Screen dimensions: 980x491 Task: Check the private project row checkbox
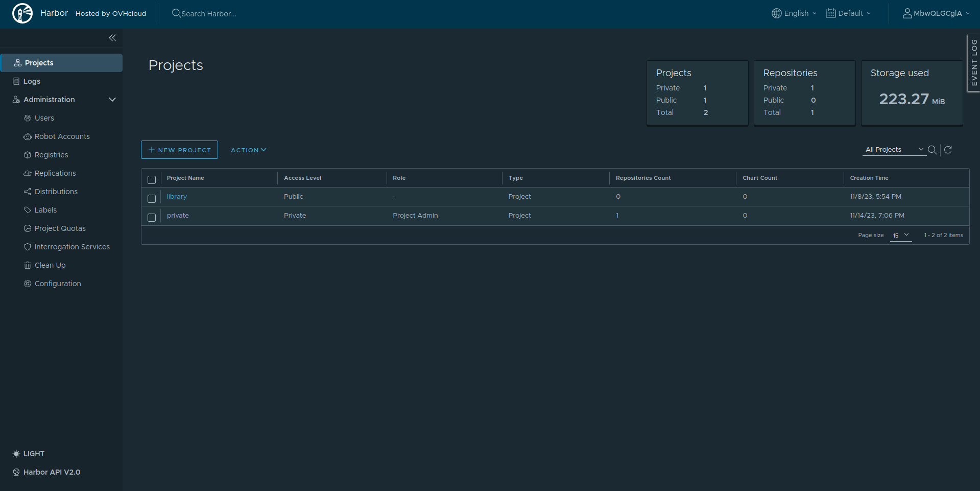point(152,217)
